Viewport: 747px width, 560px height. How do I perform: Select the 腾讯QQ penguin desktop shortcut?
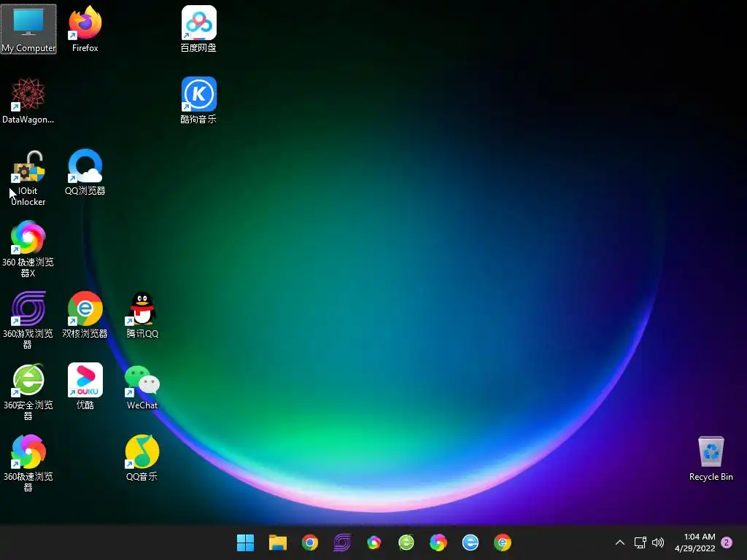tap(142, 315)
